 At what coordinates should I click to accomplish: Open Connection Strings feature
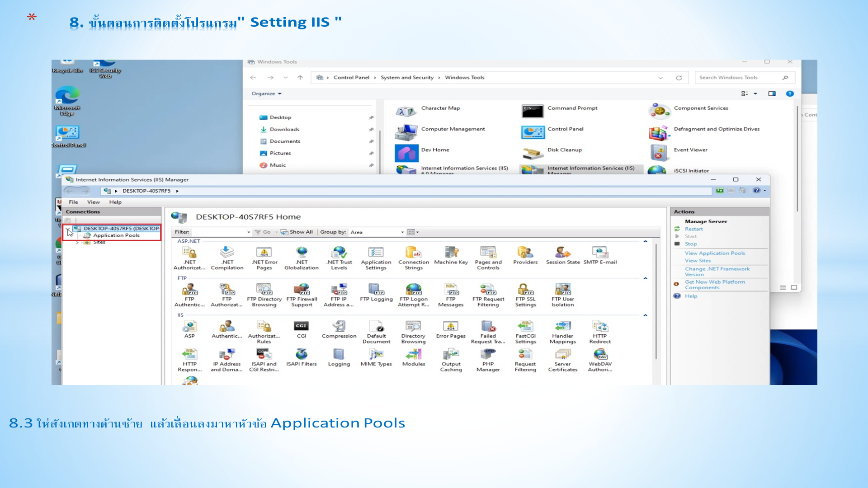coord(414,258)
